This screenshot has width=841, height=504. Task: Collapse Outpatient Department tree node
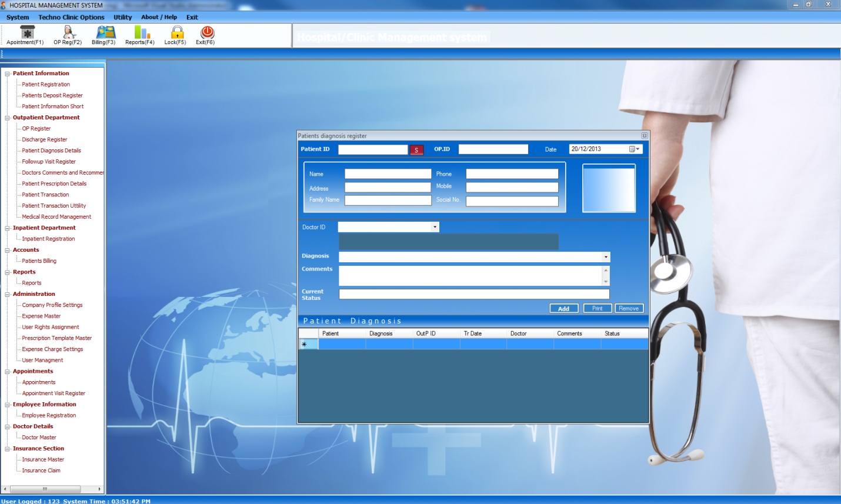point(8,118)
